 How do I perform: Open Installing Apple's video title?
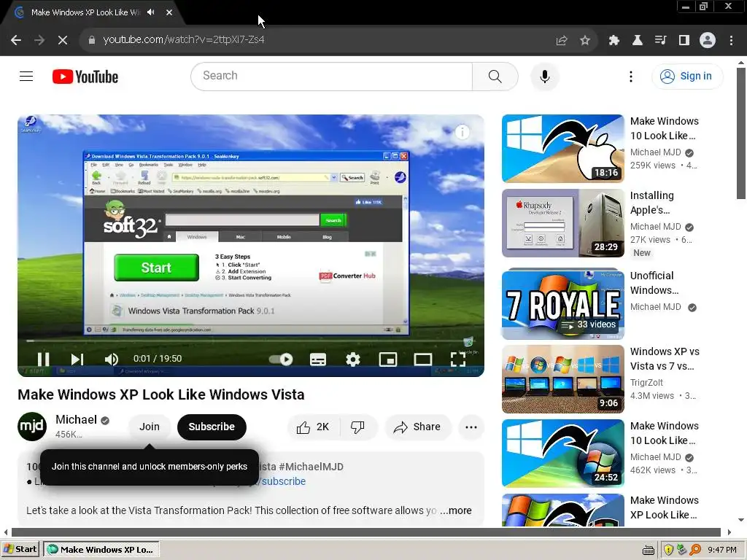(x=651, y=203)
